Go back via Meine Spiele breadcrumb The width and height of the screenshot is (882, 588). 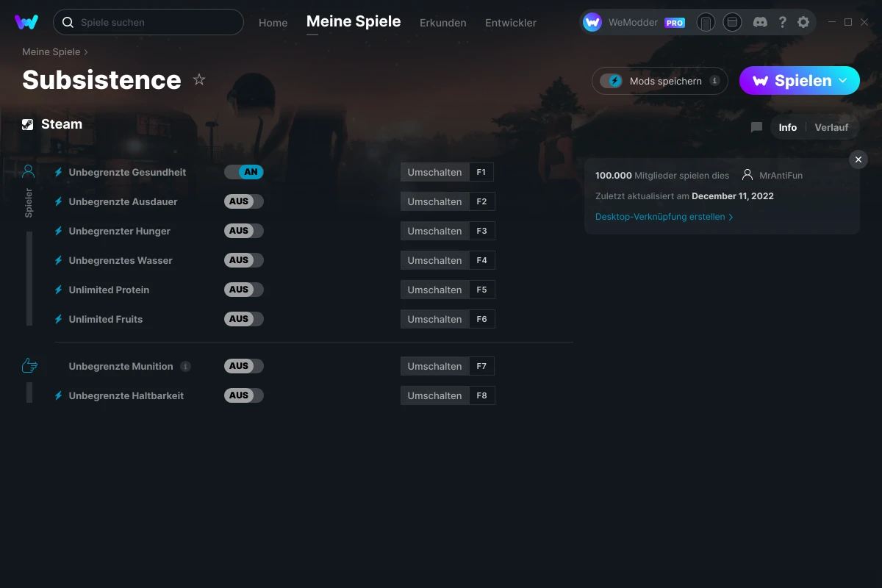(x=51, y=51)
